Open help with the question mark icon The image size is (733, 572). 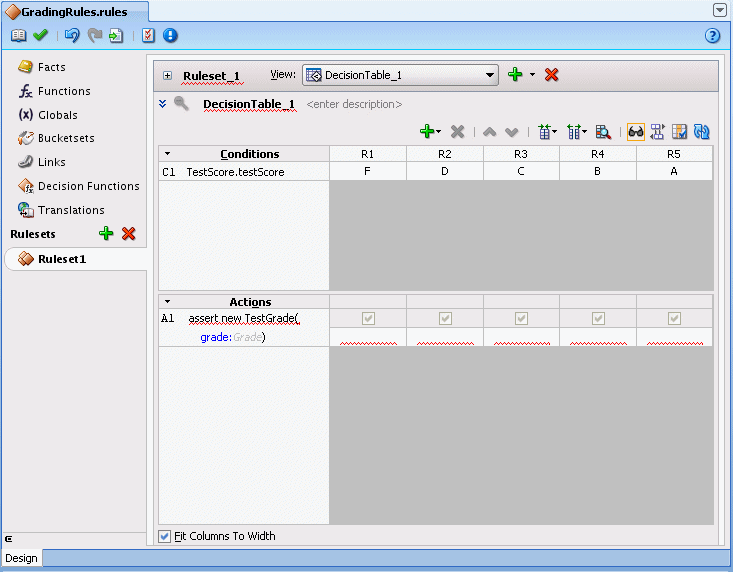712,36
